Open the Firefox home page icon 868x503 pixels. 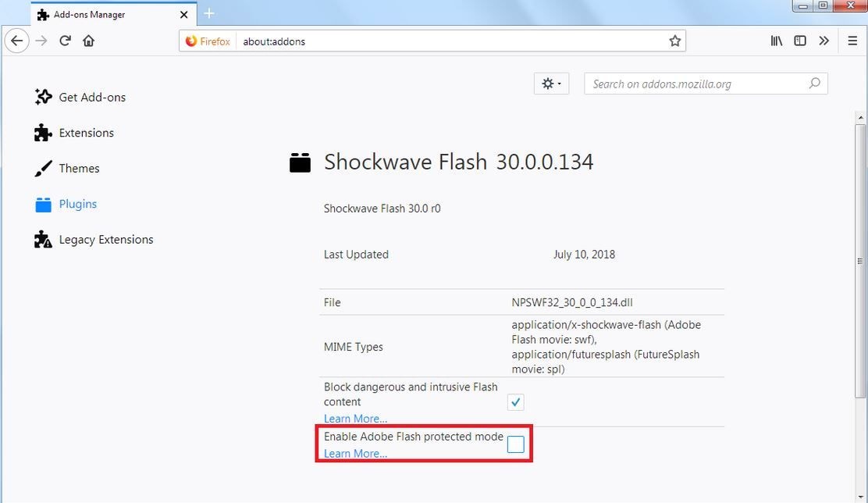point(88,41)
